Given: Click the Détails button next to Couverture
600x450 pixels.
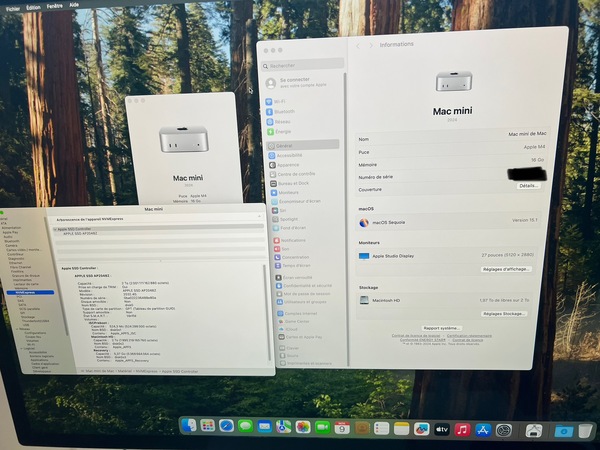Looking at the screenshot, I should click(x=528, y=186).
